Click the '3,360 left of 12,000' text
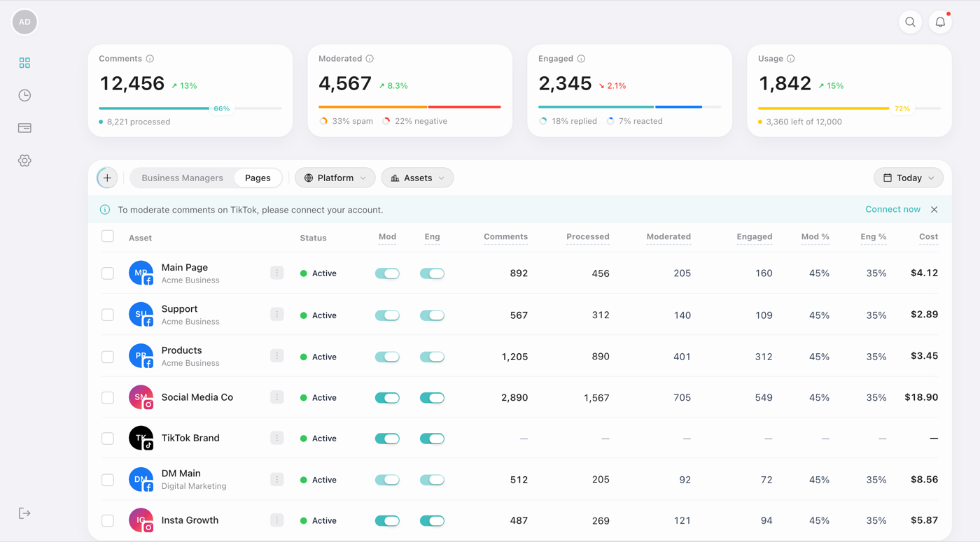This screenshot has height=542, width=980. pyautogui.click(x=804, y=122)
